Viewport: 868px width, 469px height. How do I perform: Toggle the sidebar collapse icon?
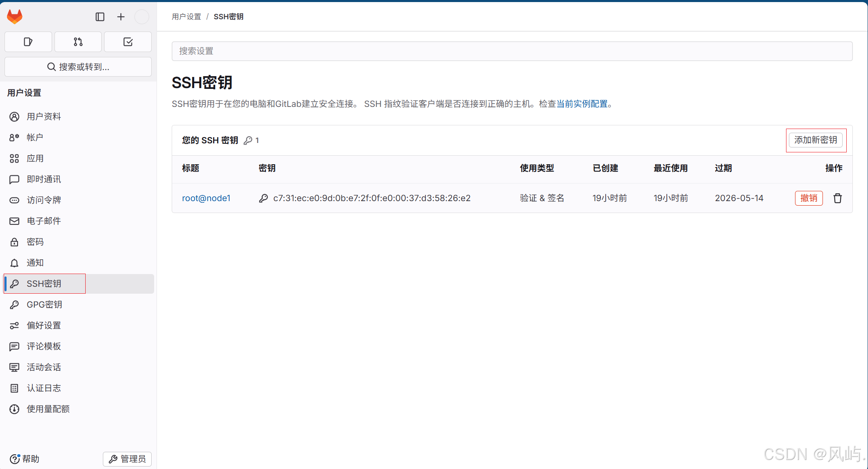point(100,17)
